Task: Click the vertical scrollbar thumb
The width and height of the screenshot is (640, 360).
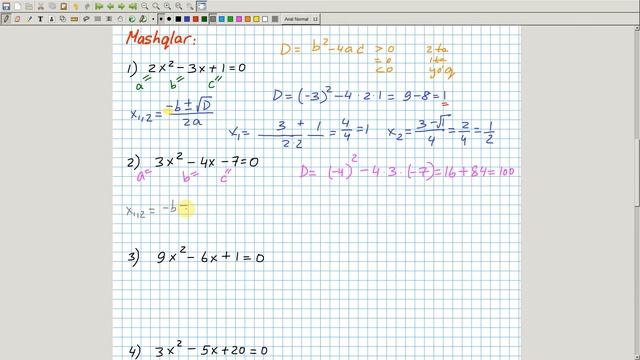Action: point(637,173)
